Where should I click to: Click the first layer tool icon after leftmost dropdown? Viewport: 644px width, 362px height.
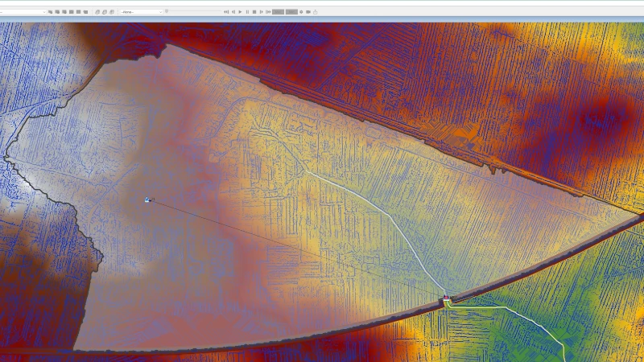pos(50,12)
